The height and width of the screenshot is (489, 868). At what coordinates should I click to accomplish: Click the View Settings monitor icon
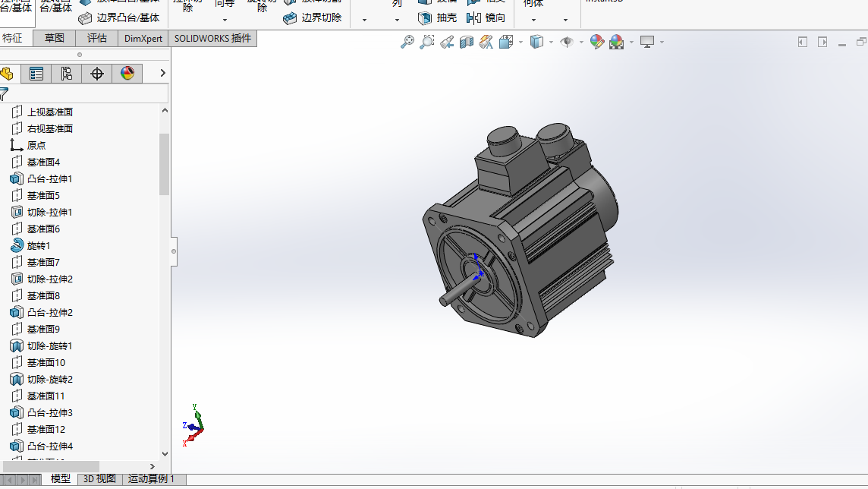[646, 42]
